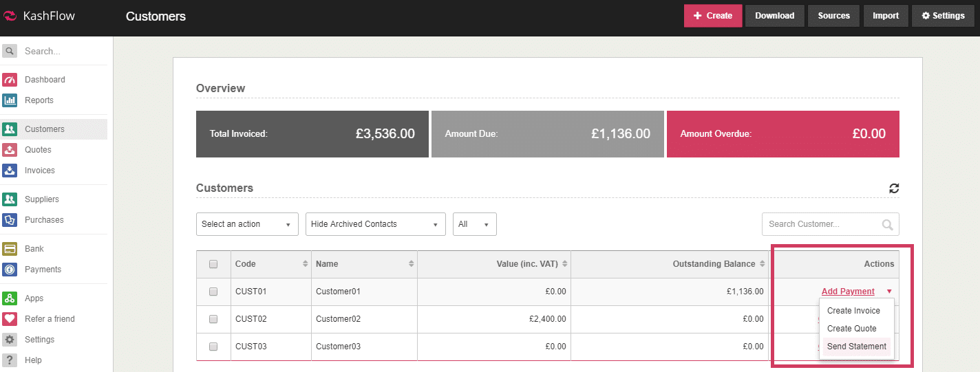Toggle the select-all checkbox in table header
Image resolution: width=980 pixels, height=372 pixels.
click(x=213, y=264)
